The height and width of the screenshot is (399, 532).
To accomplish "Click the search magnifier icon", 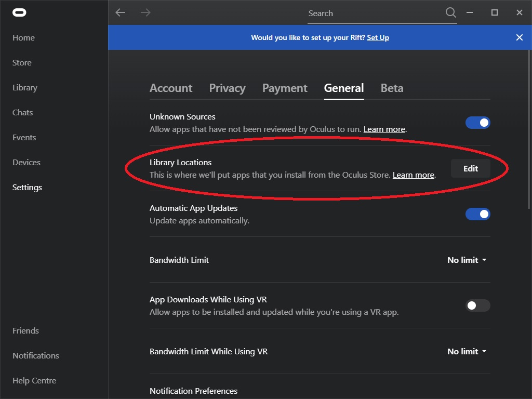I will pos(450,12).
